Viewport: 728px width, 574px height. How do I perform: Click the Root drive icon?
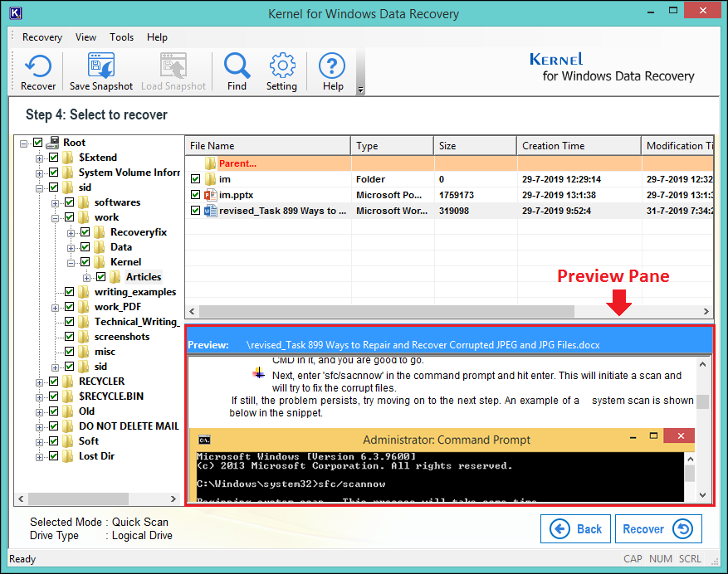54,142
